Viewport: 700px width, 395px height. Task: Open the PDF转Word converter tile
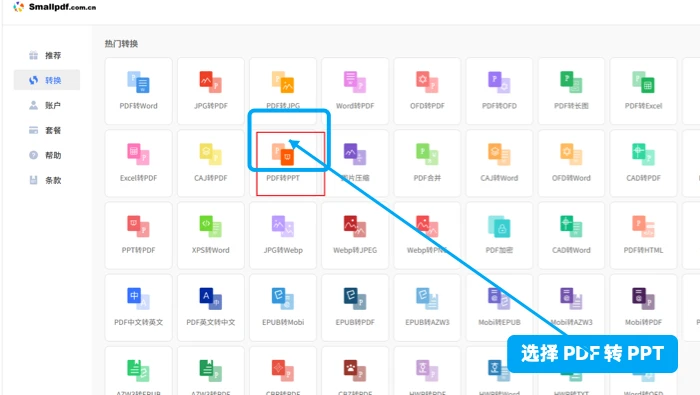pyautogui.click(x=138, y=91)
